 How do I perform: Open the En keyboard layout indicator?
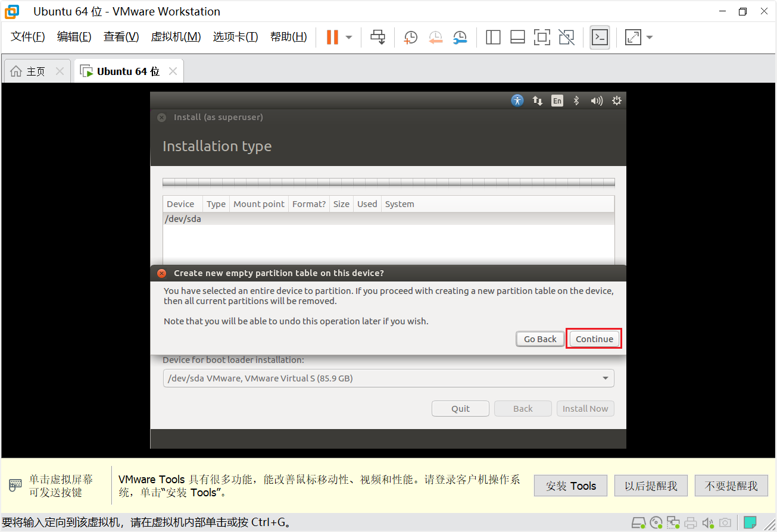point(557,101)
